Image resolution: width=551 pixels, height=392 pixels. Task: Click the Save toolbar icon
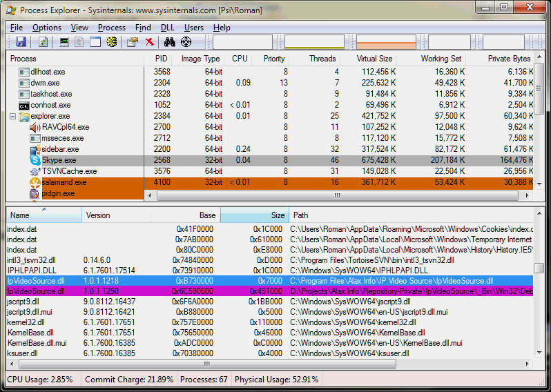click(21, 42)
